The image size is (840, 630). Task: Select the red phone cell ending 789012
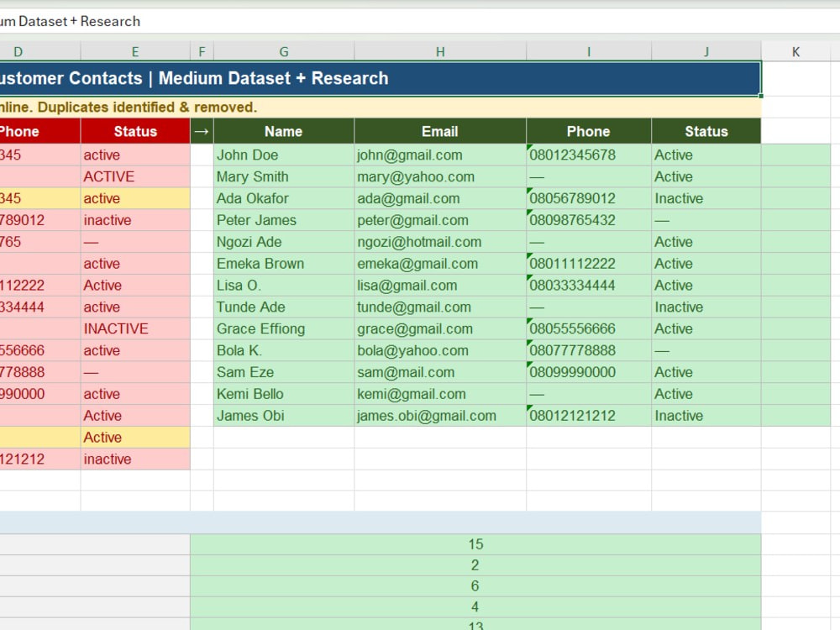(x=39, y=220)
